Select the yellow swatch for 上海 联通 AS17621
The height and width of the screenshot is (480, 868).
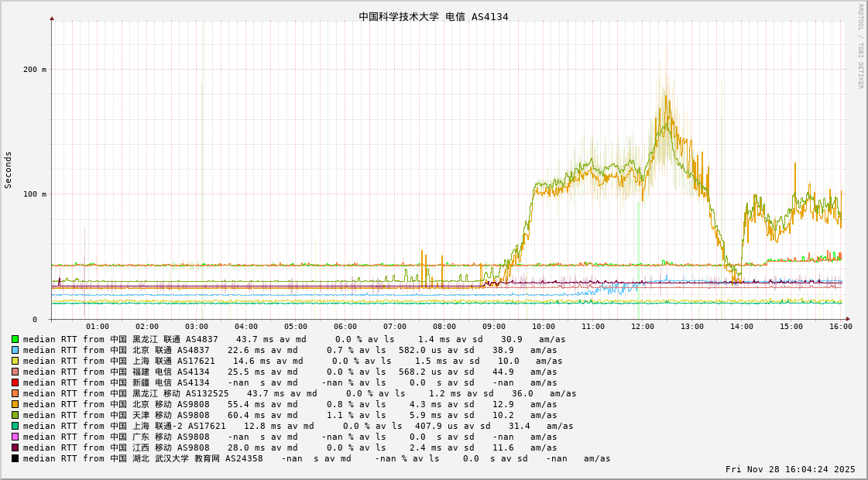15,361
